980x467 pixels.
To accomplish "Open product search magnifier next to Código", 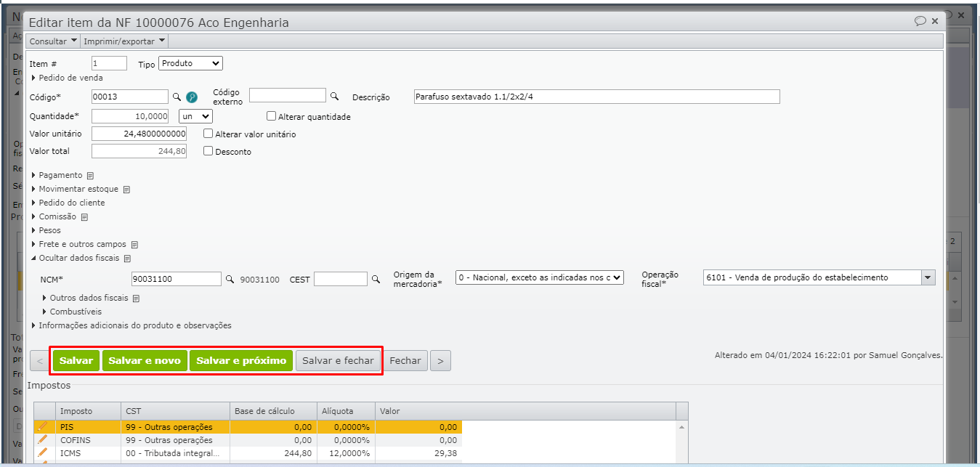I will click(176, 97).
